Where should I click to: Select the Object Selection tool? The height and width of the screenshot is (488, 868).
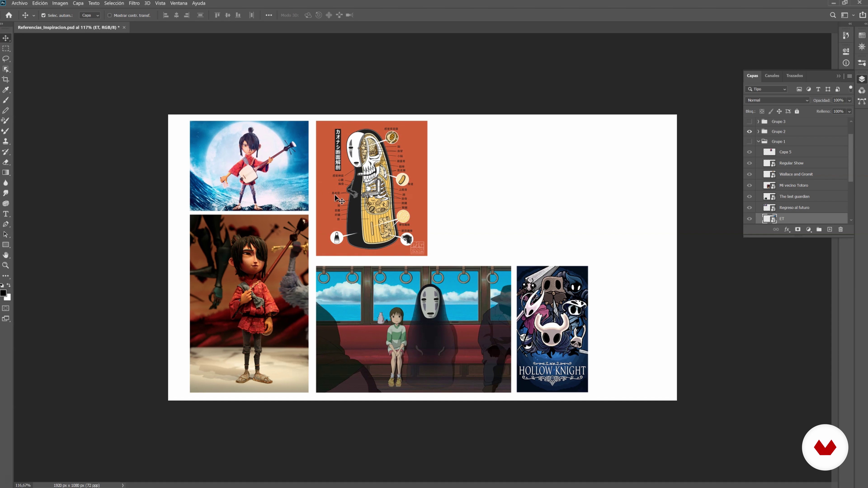coord(6,69)
